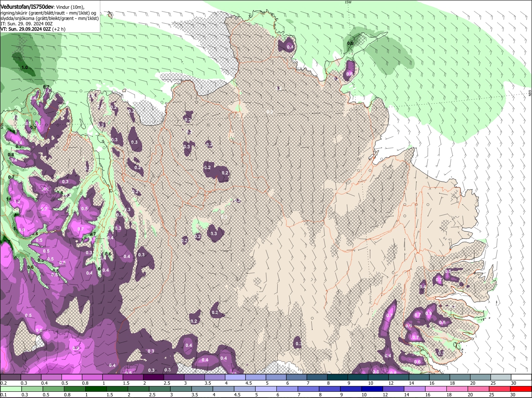
Task: Click the 2.5 label in the snow legend row
Action: [167, 383]
